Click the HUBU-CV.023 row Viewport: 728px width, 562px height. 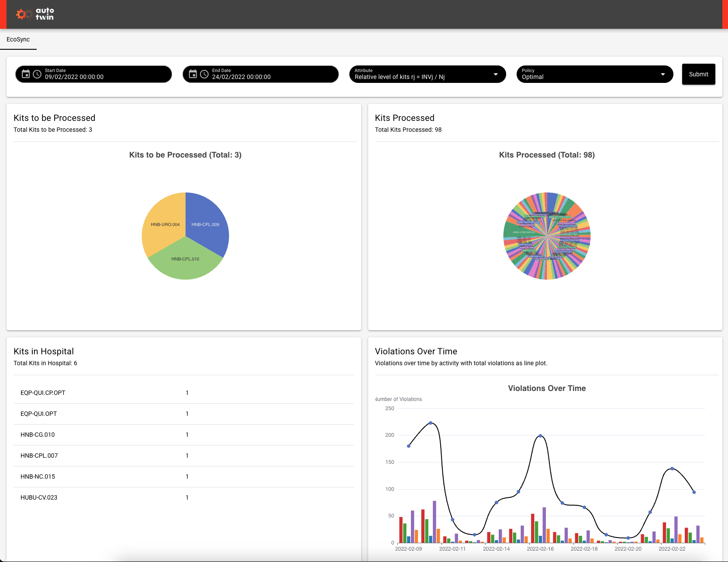(183, 497)
